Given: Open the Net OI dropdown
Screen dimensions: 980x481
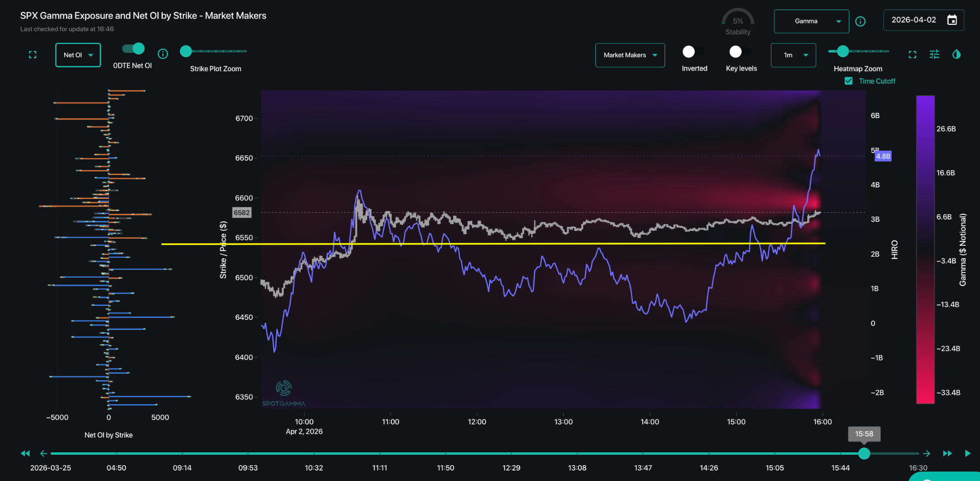Looking at the screenshot, I should [x=78, y=55].
